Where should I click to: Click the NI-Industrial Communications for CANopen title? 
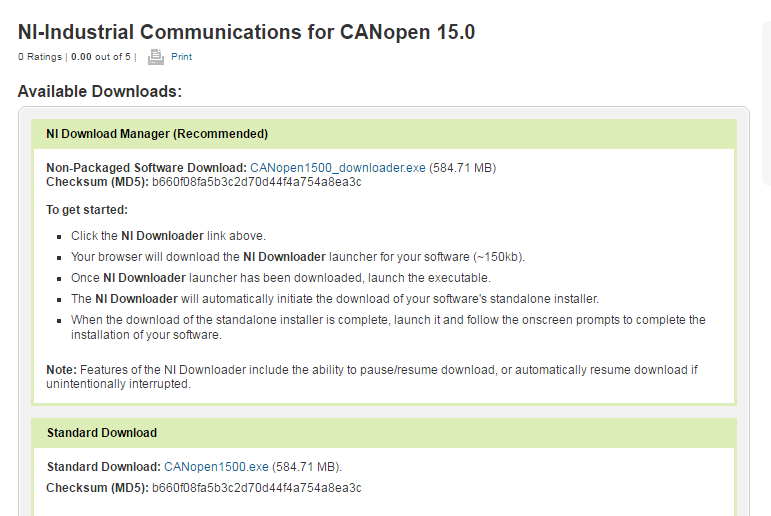coord(246,32)
